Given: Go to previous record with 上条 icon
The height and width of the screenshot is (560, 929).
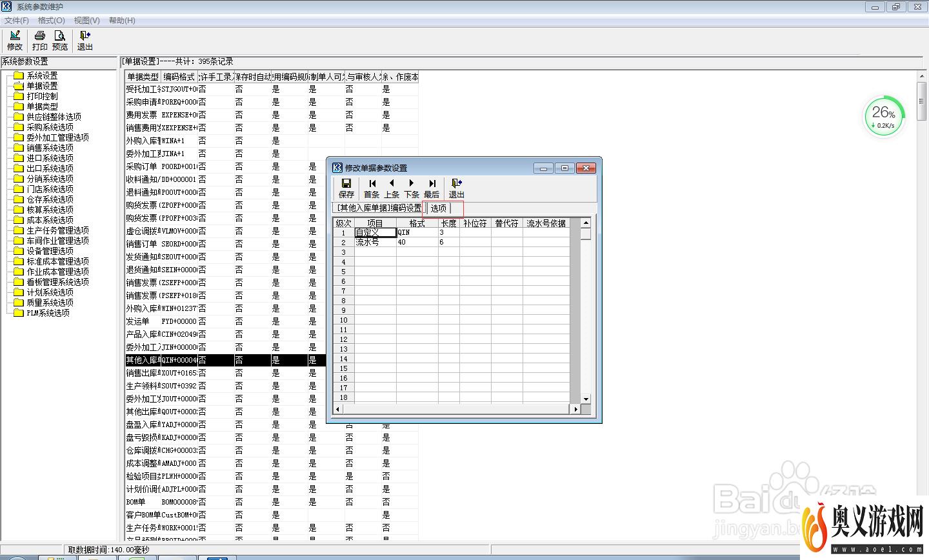Looking at the screenshot, I should pyautogui.click(x=392, y=188).
